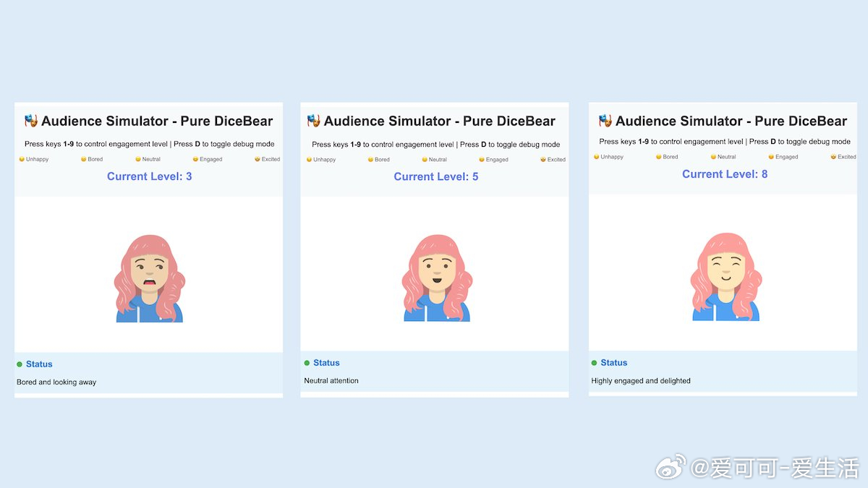Click the "Press keys 1-9" instructions in Level 5 panel

436,145
